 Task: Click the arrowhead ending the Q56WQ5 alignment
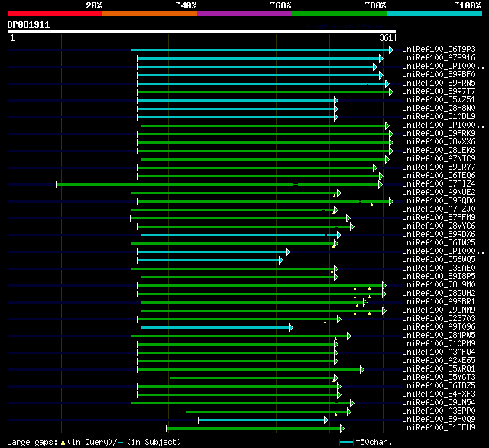pos(281,260)
